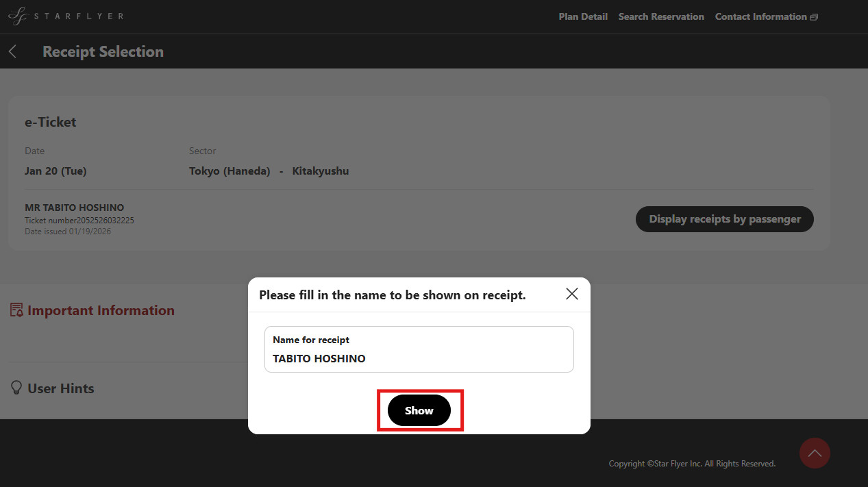This screenshot has height=487, width=868.
Task: Go back using the left chevron arrow
Action: click(12, 51)
